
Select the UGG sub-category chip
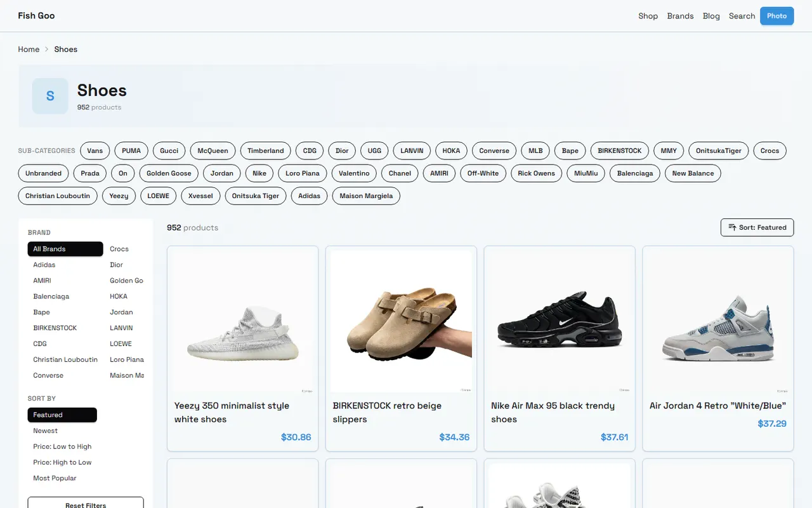374,150
